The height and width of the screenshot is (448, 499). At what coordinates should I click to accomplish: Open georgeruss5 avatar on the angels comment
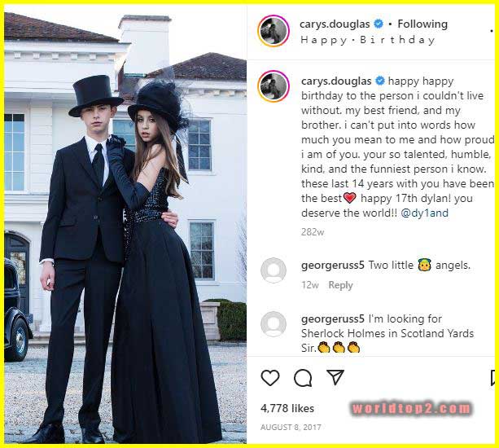coord(274,270)
